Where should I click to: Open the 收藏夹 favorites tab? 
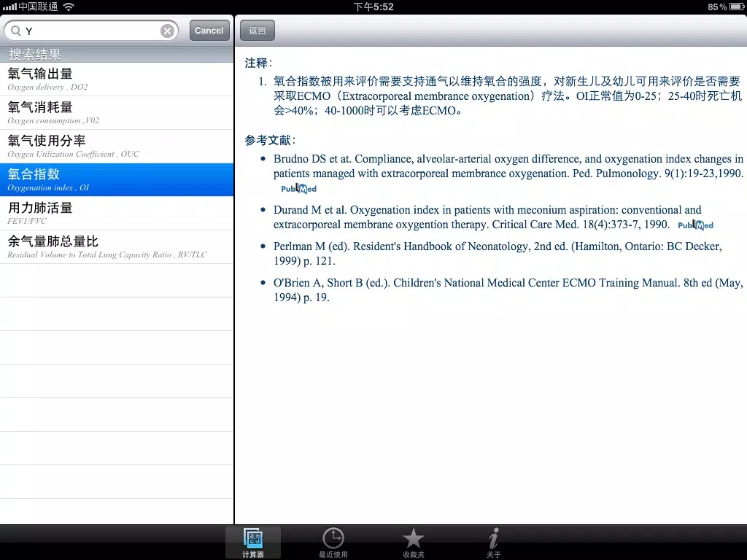click(x=414, y=542)
